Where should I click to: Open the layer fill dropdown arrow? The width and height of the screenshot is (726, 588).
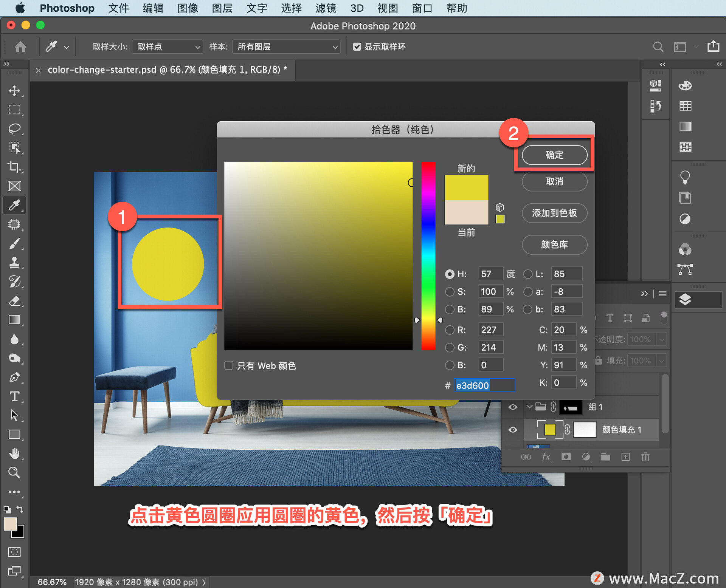(x=661, y=361)
